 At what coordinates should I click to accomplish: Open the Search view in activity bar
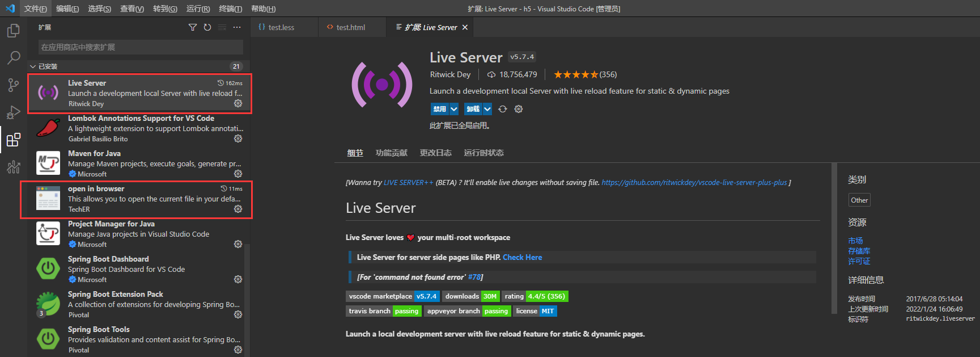click(x=13, y=57)
